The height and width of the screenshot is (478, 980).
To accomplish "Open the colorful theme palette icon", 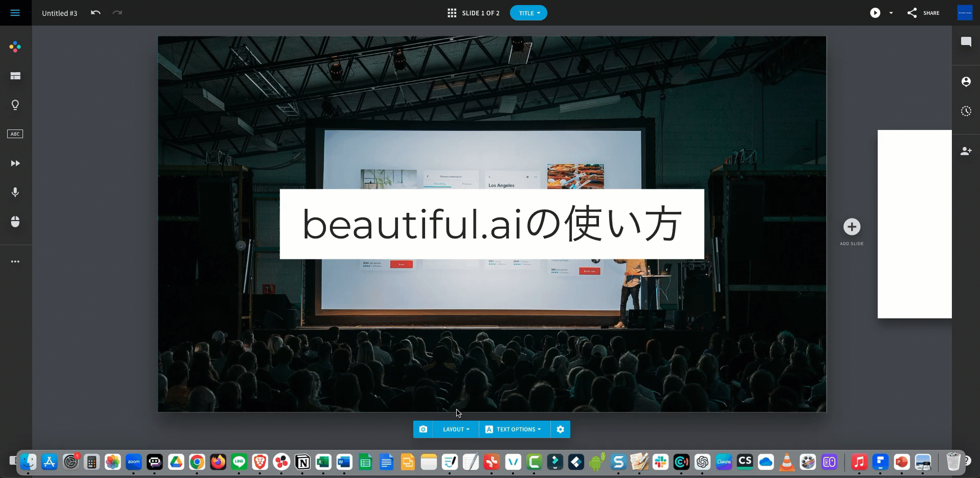I will (x=15, y=47).
